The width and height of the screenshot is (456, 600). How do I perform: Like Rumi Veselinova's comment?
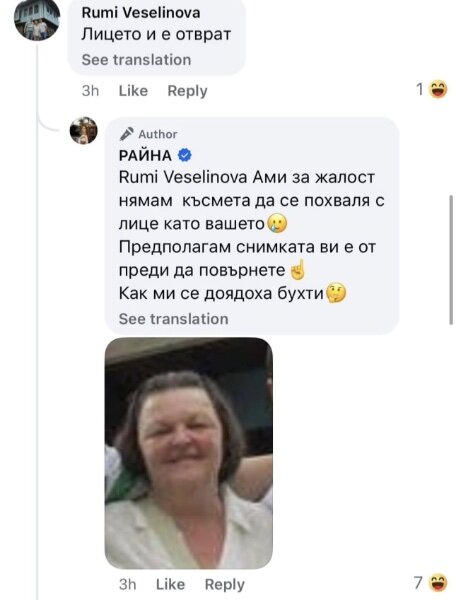[x=133, y=91]
